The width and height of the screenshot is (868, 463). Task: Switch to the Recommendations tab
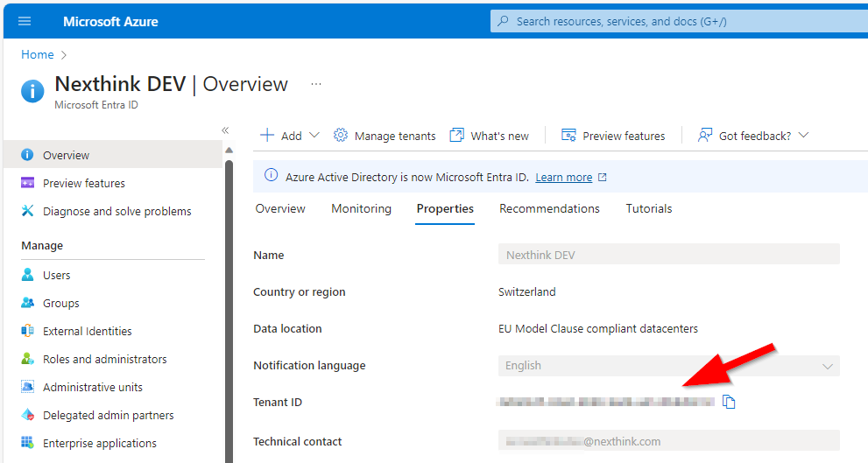(549, 208)
